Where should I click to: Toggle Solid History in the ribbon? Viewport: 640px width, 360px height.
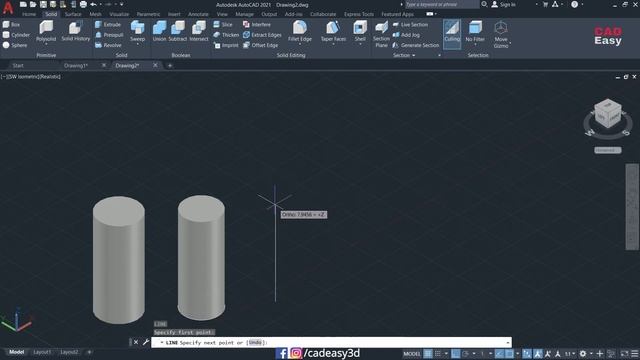[76, 31]
